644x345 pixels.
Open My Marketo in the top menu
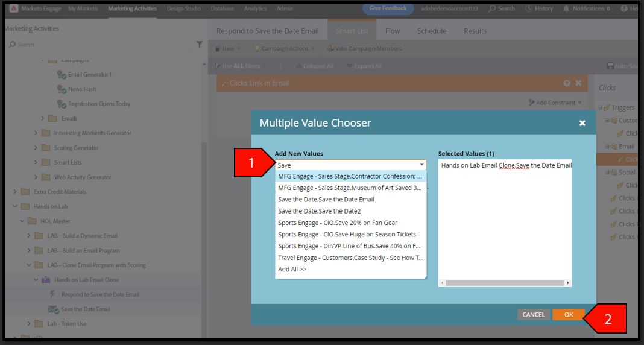(x=83, y=8)
